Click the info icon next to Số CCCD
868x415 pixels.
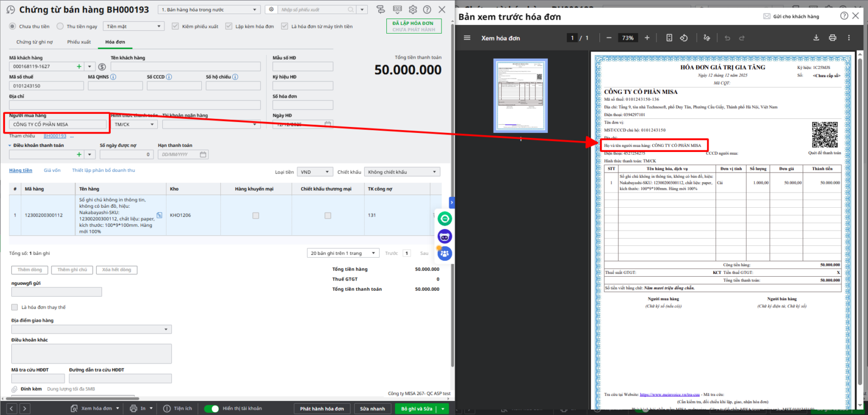[x=169, y=77]
